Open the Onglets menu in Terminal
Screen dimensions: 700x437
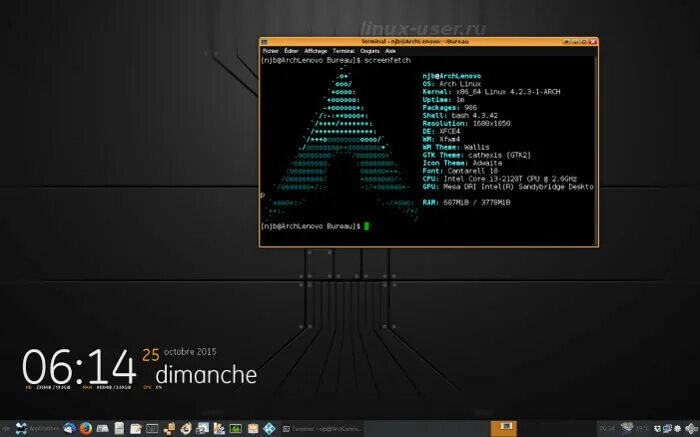[370, 51]
